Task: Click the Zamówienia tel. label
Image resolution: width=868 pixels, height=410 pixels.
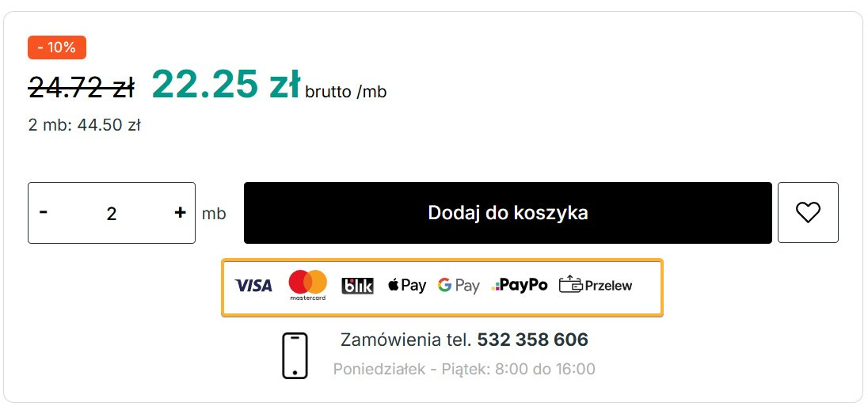Action: (406, 340)
